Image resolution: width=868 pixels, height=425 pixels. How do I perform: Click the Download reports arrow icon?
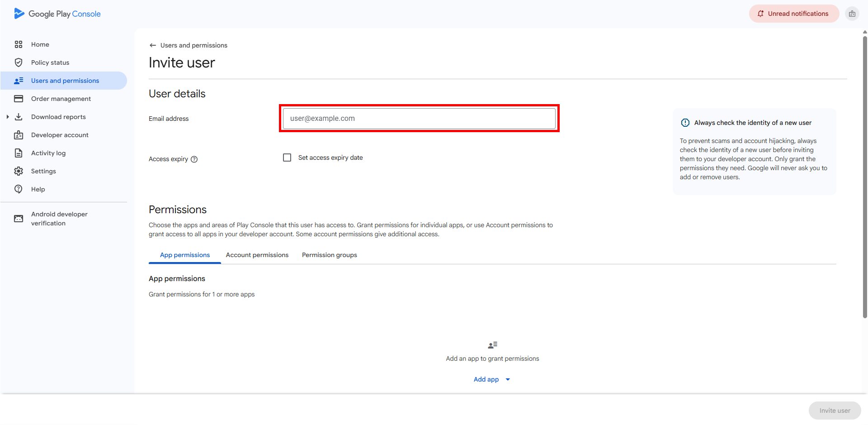(19, 117)
